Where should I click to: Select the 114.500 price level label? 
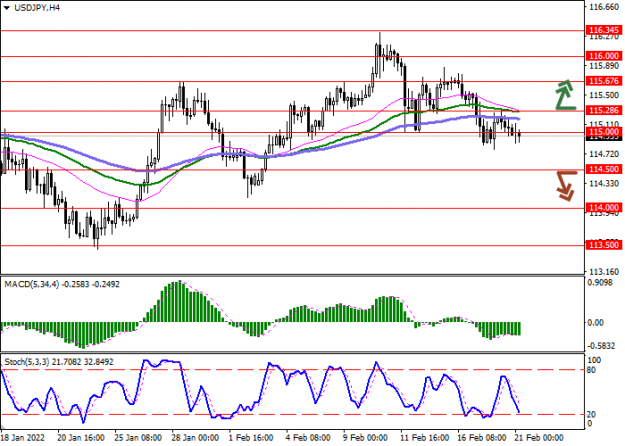604,169
